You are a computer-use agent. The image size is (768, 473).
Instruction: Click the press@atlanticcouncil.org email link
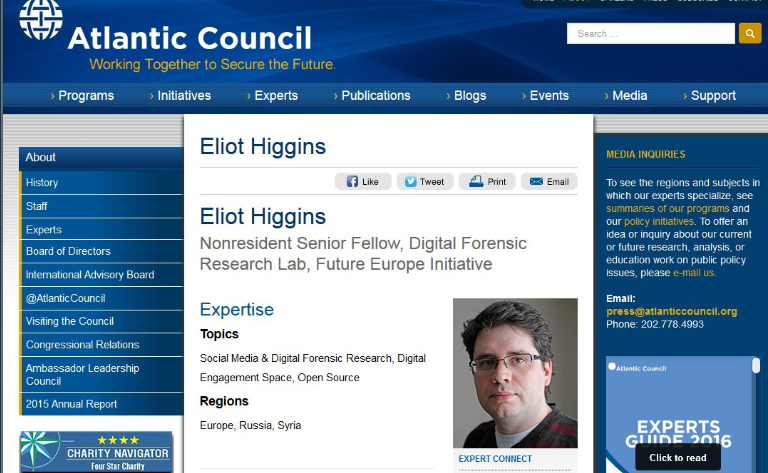672,311
